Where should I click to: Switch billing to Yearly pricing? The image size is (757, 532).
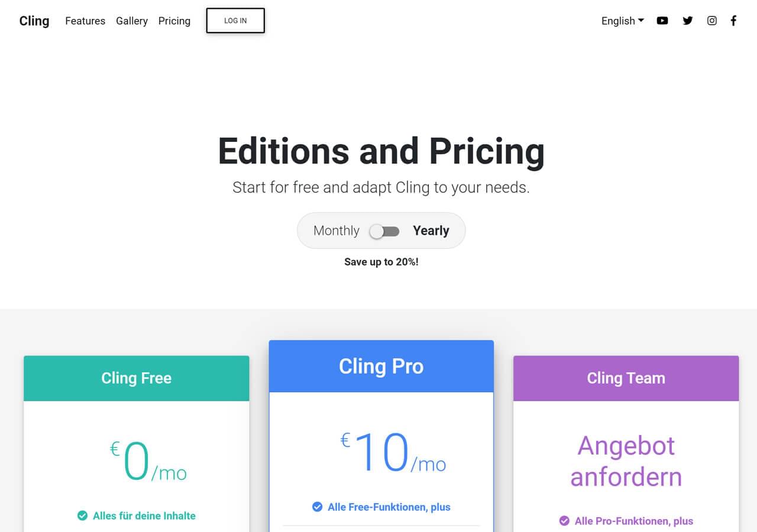(x=431, y=231)
